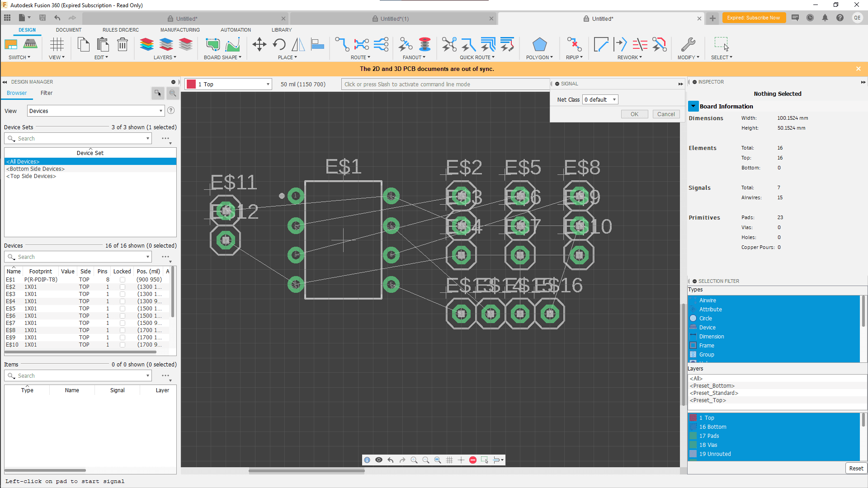Toggle the Locked checkbox for device E$2
Image resolution: width=868 pixels, height=488 pixels.
click(122, 286)
